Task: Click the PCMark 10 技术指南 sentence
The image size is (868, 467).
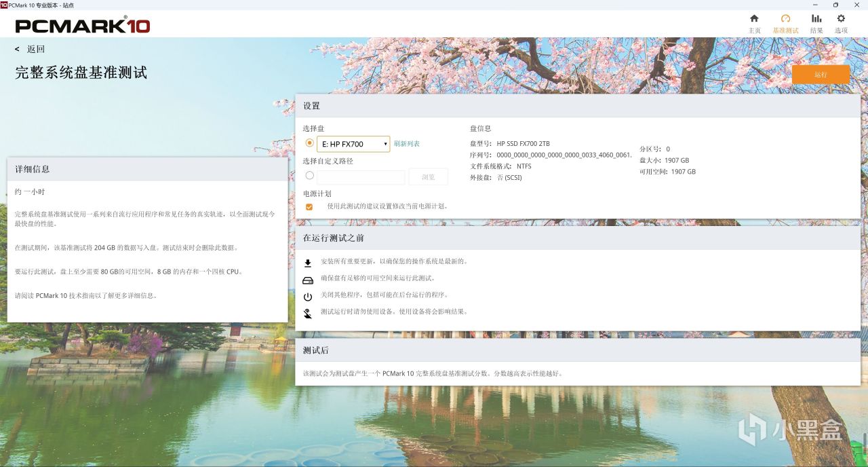Action: [86, 296]
